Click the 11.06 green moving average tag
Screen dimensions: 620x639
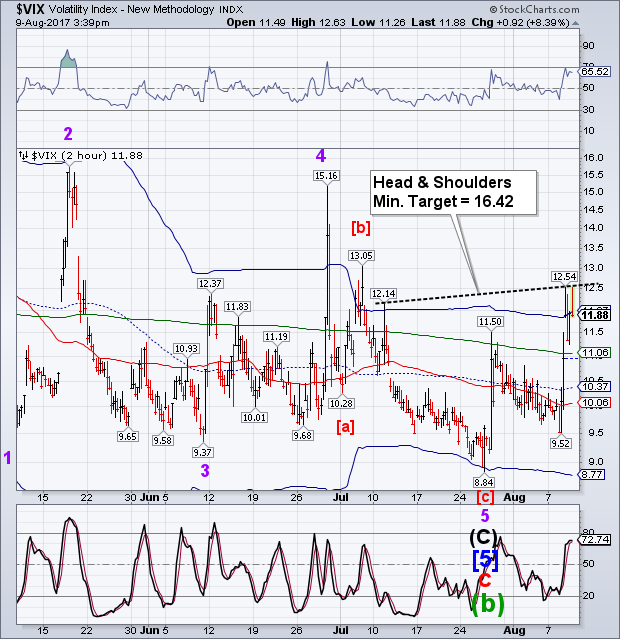[595, 353]
